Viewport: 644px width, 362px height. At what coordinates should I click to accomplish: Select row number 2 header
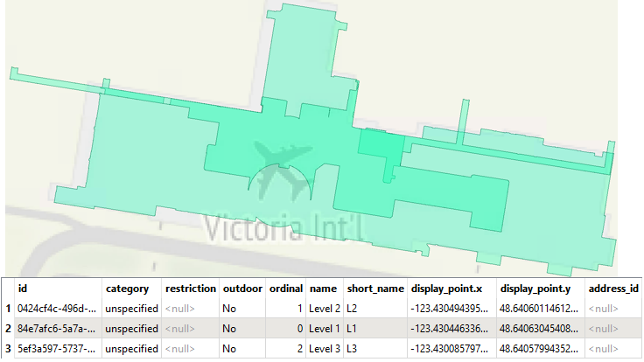pos(8,329)
